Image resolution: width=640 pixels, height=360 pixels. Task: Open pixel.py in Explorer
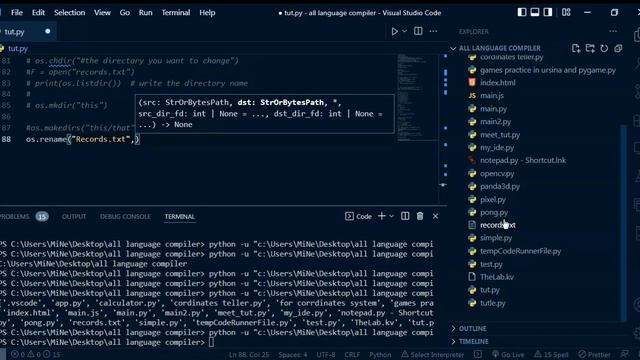click(x=493, y=200)
